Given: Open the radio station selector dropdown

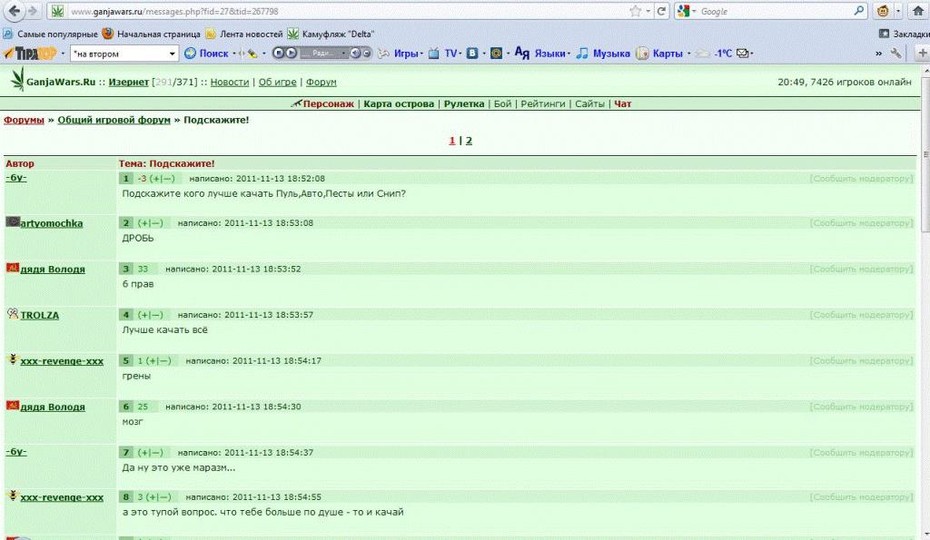Looking at the screenshot, I should (x=324, y=53).
